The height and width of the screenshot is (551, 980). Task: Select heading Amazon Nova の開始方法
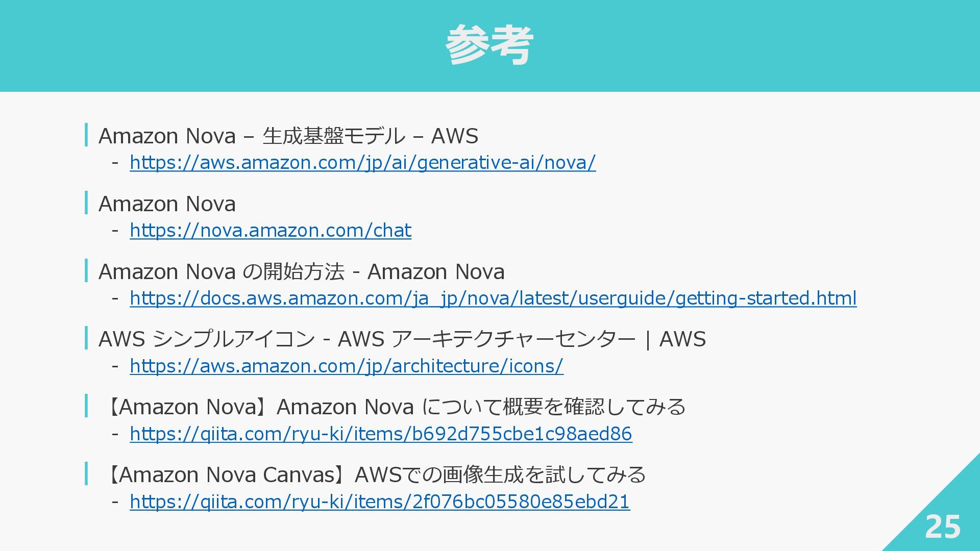301,271
